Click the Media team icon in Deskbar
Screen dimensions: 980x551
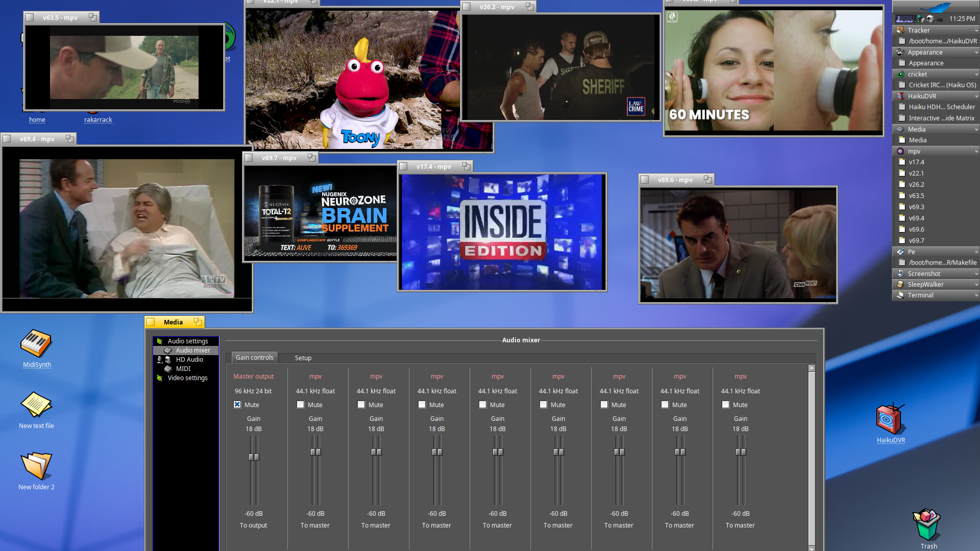pyautogui.click(x=900, y=129)
